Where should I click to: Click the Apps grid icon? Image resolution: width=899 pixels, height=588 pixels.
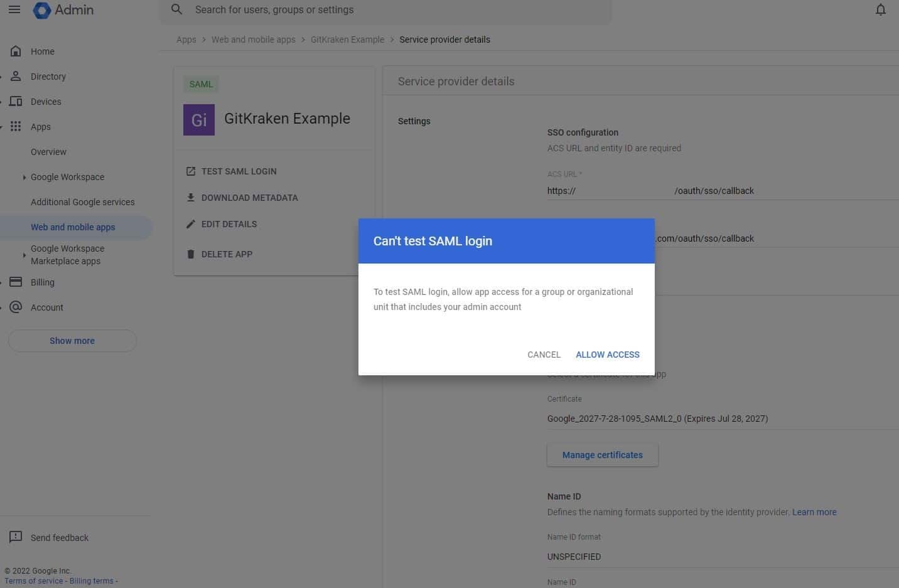[16, 126]
